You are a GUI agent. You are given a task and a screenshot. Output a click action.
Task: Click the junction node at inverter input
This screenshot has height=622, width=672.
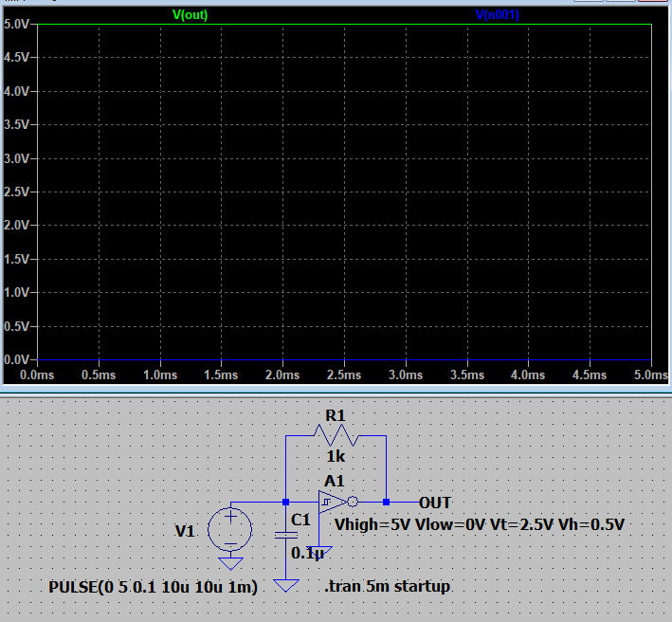click(x=285, y=502)
